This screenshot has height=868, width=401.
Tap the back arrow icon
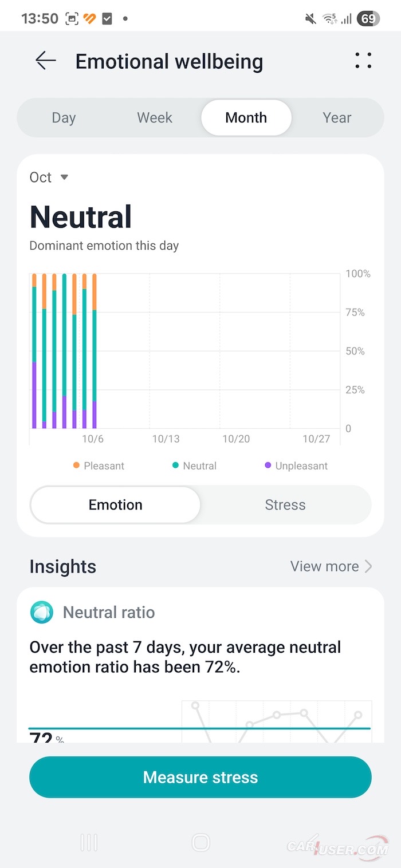pyautogui.click(x=46, y=61)
